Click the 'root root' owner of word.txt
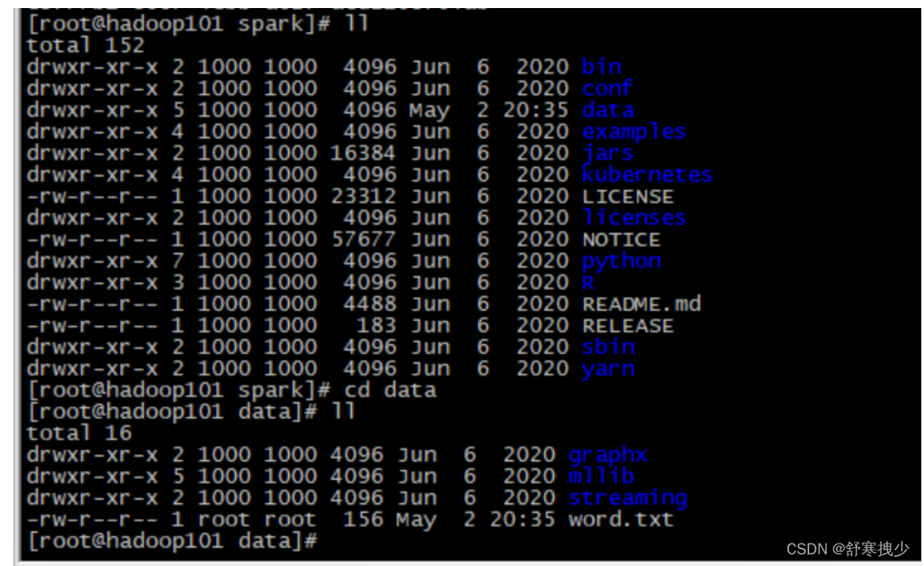The width and height of the screenshot is (924, 566). pos(257,519)
